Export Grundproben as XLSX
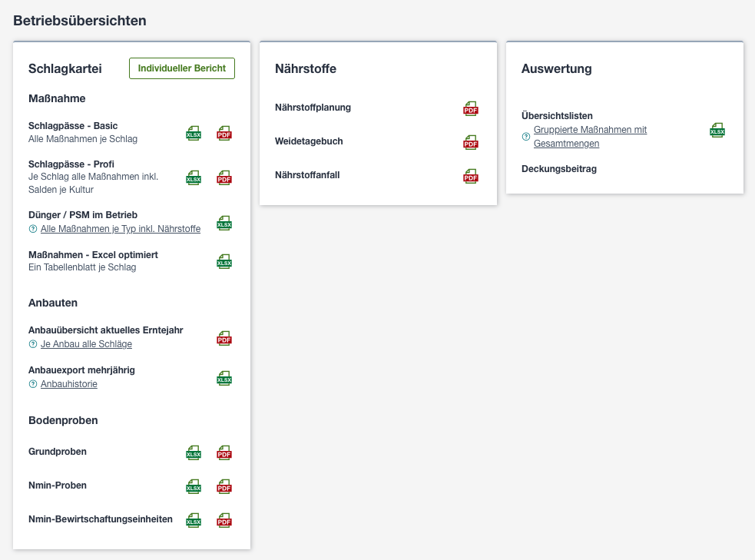The image size is (755, 560). (x=194, y=452)
